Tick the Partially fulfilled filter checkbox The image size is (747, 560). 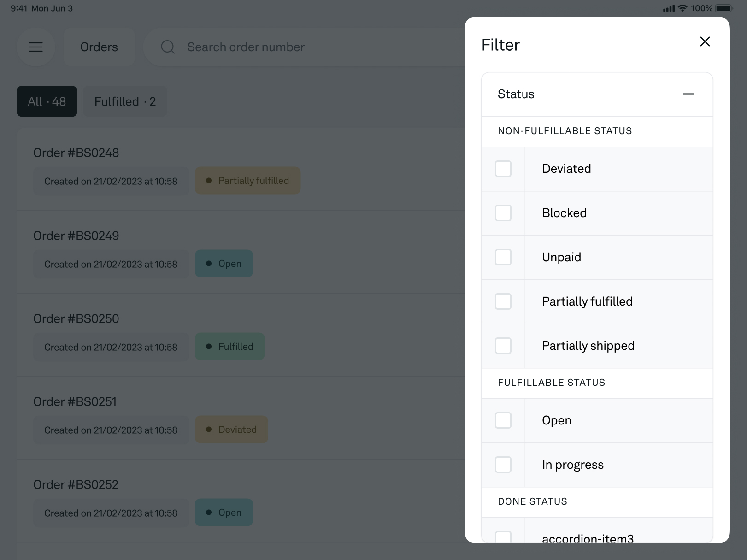point(503,301)
